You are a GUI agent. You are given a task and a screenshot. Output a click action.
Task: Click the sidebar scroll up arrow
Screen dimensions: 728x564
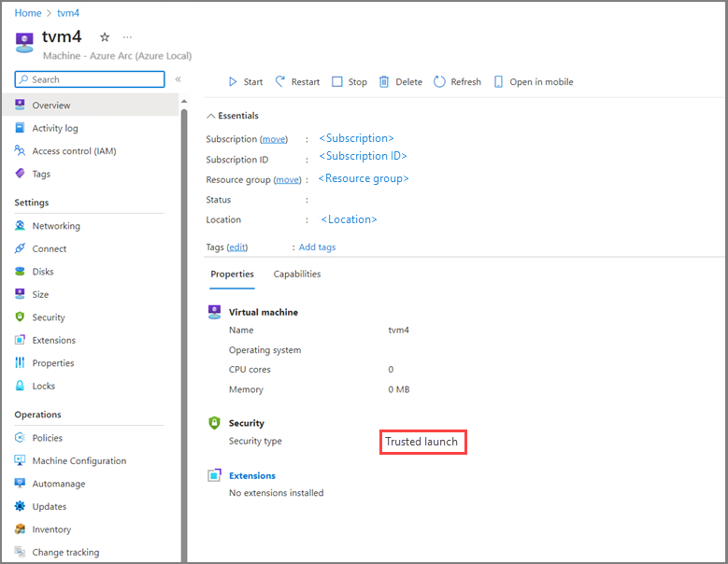click(x=184, y=101)
